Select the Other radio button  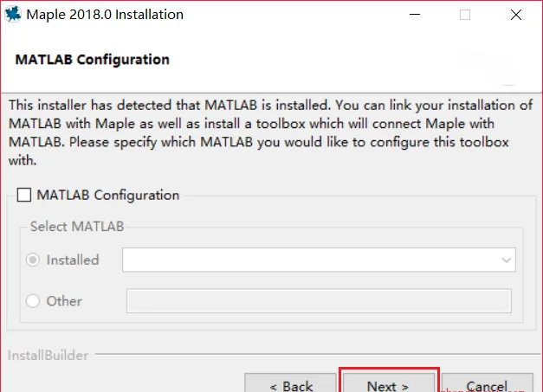33,301
